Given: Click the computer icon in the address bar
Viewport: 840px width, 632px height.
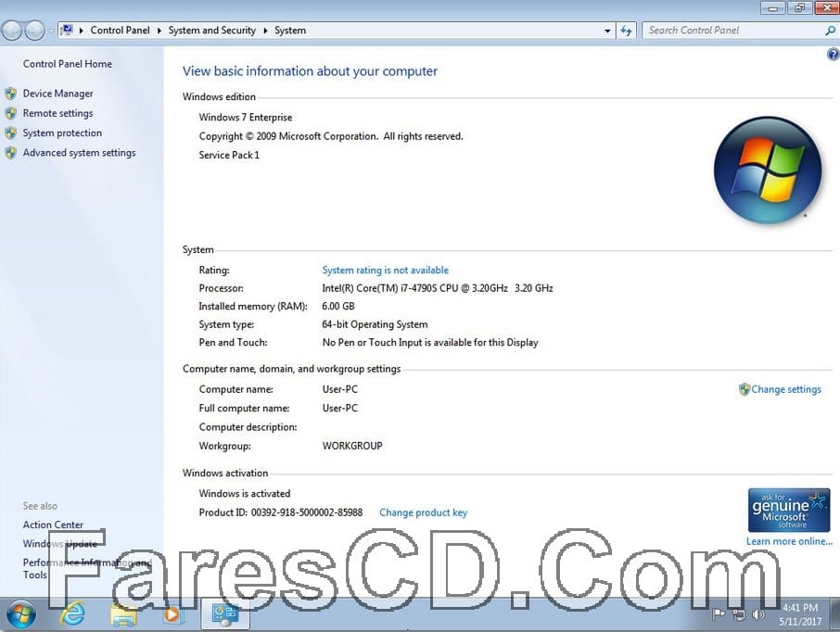Looking at the screenshot, I should tap(67, 30).
